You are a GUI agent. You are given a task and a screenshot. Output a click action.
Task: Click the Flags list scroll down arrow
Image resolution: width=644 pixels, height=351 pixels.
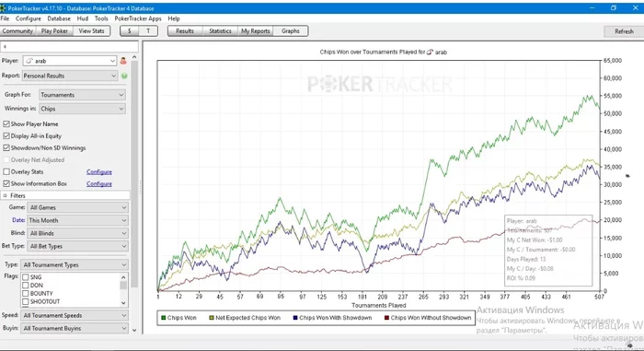point(123,303)
